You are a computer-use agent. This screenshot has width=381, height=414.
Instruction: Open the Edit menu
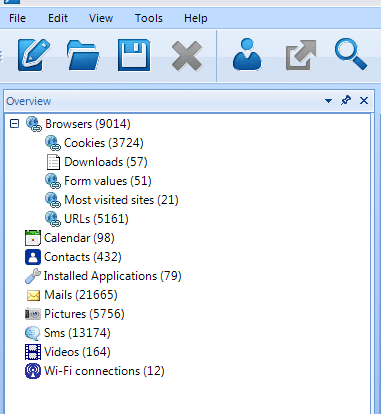[x=58, y=18]
